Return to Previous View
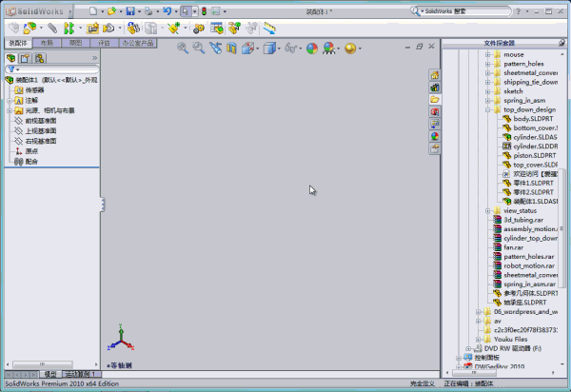The image size is (571, 392). 216,48
